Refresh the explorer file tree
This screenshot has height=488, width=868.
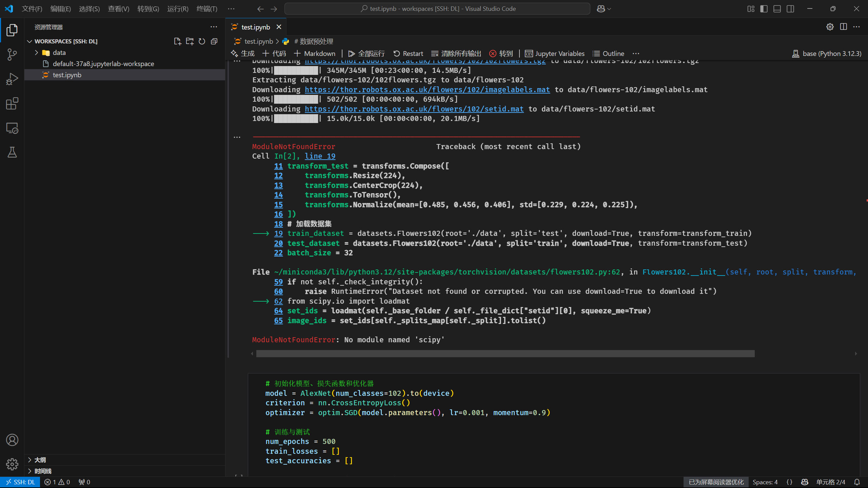coord(202,41)
